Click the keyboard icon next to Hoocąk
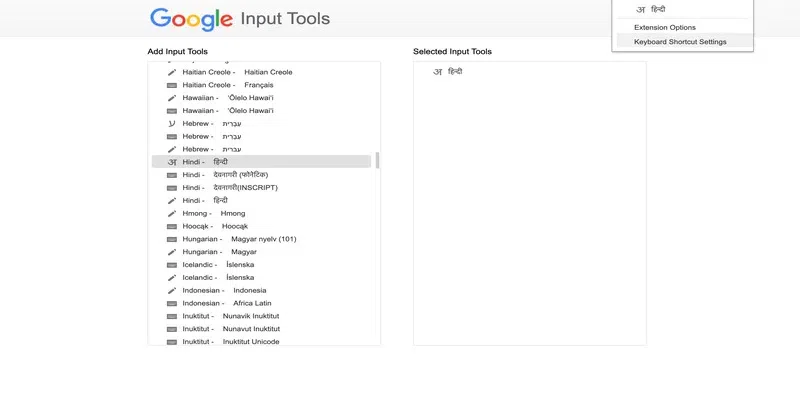The image size is (800, 400). pos(172,227)
